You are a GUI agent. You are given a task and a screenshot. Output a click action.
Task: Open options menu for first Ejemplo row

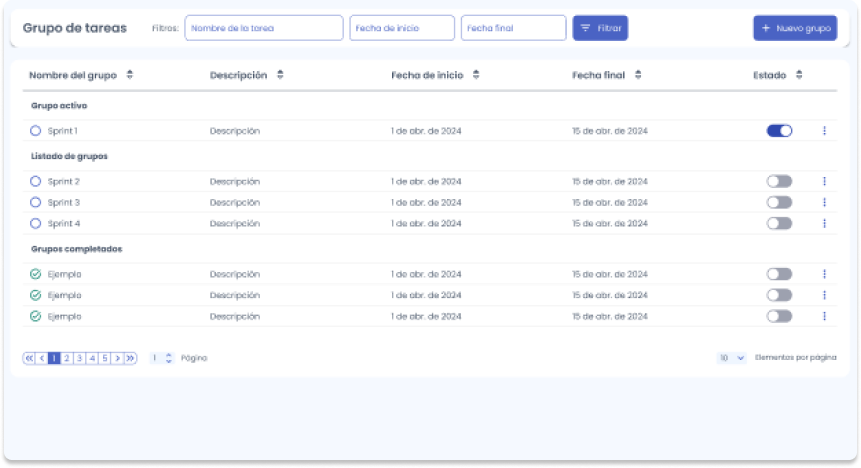824,274
